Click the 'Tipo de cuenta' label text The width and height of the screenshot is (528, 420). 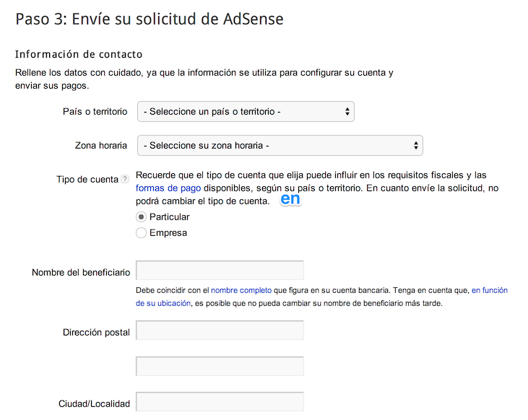pos(87,180)
